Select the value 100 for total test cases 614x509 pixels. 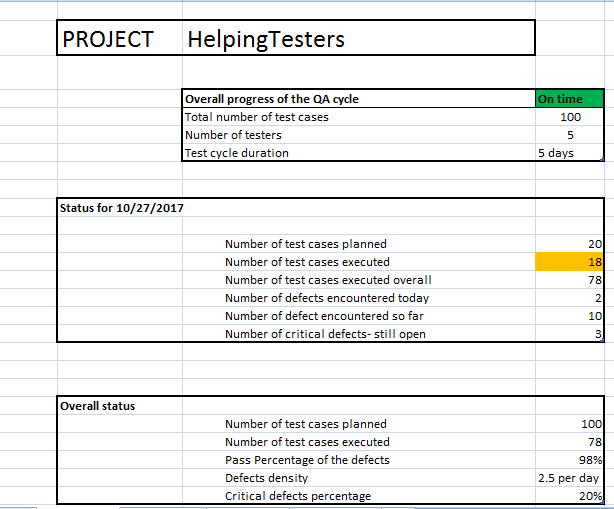tap(569, 117)
